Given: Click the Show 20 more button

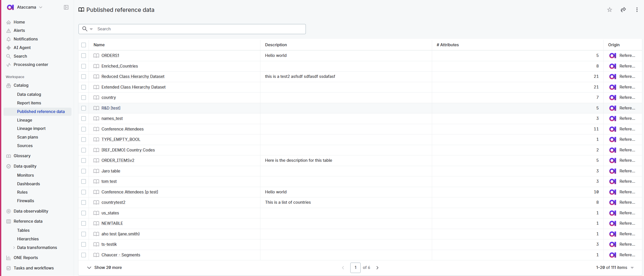Looking at the screenshot, I should pos(108,267).
